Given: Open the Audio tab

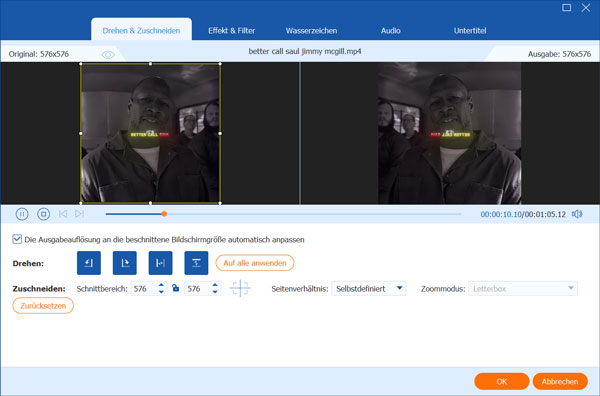Looking at the screenshot, I should click(x=391, y=31).
